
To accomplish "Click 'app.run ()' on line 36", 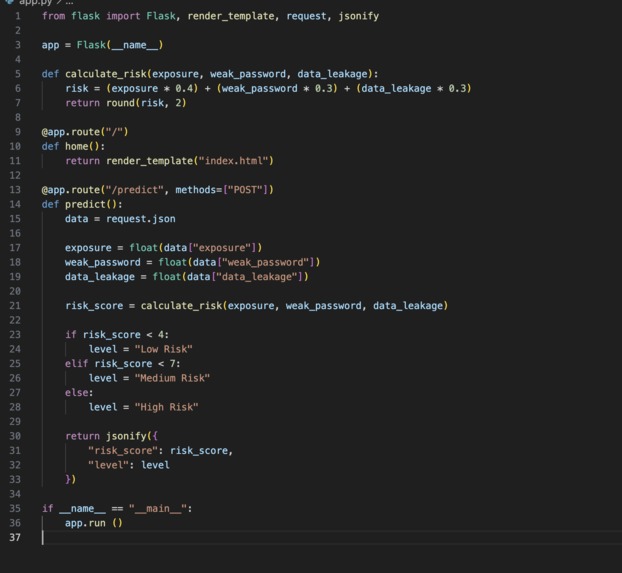I will coord(94,523).
